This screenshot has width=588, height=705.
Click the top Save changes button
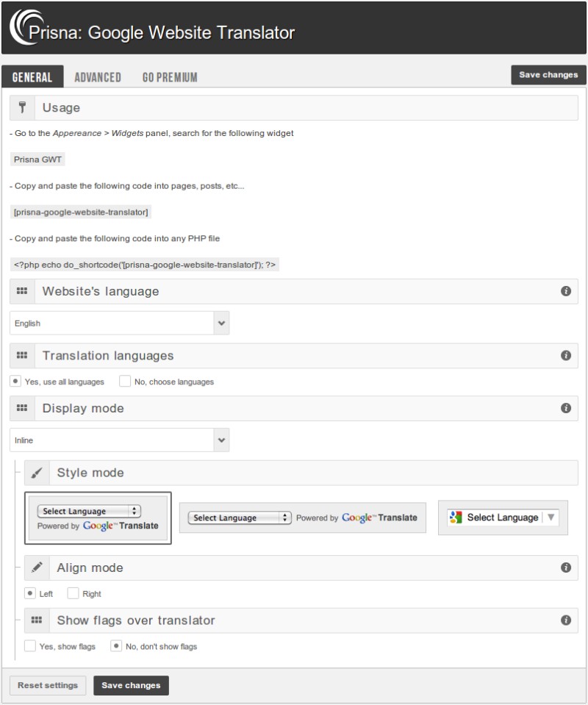click(548, 75)
